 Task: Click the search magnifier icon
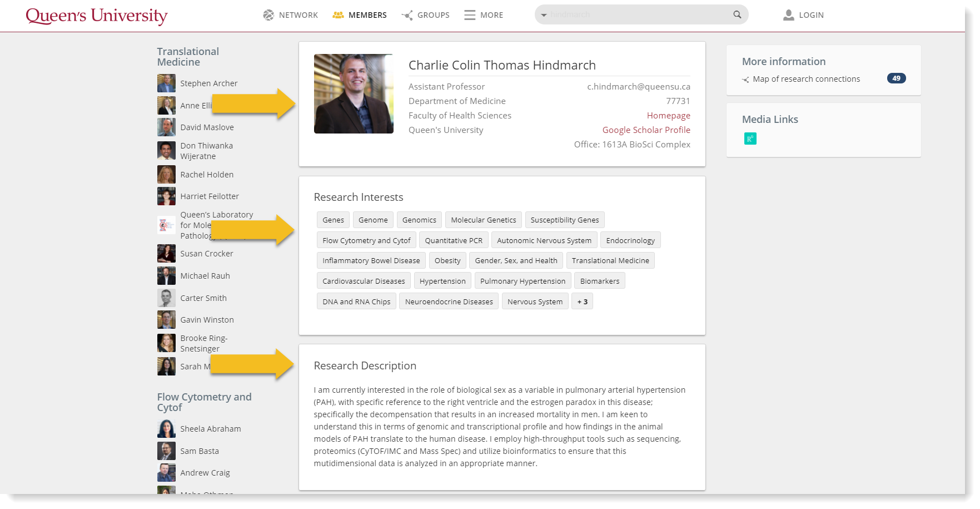(737, 15)
